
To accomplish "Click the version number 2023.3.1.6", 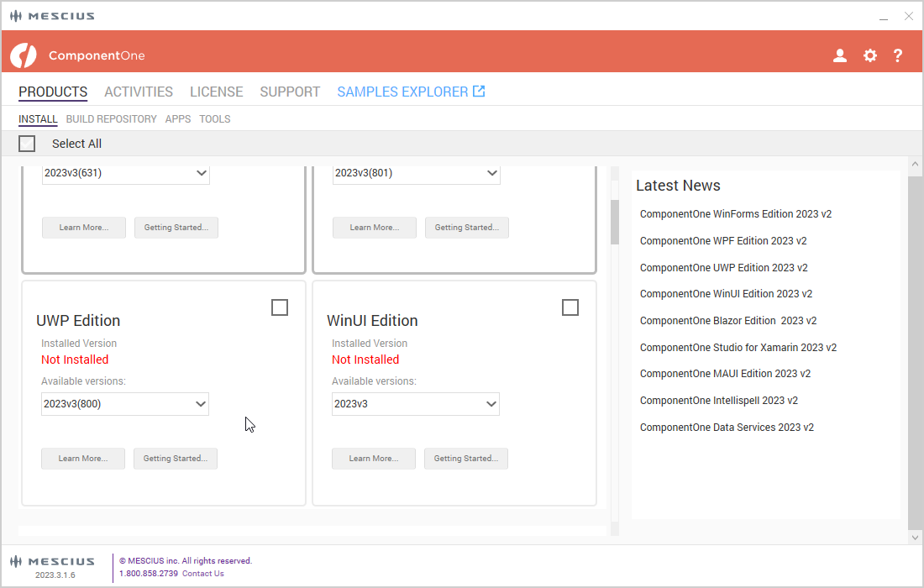I will coord(55,575).
